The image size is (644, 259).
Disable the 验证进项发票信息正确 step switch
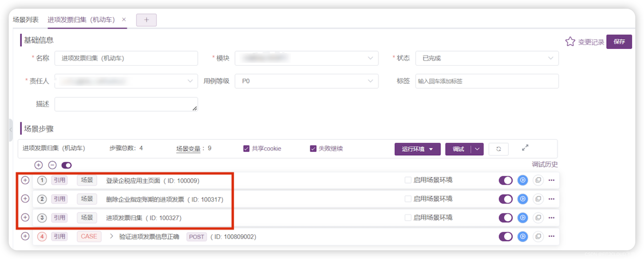click(505, 237)
